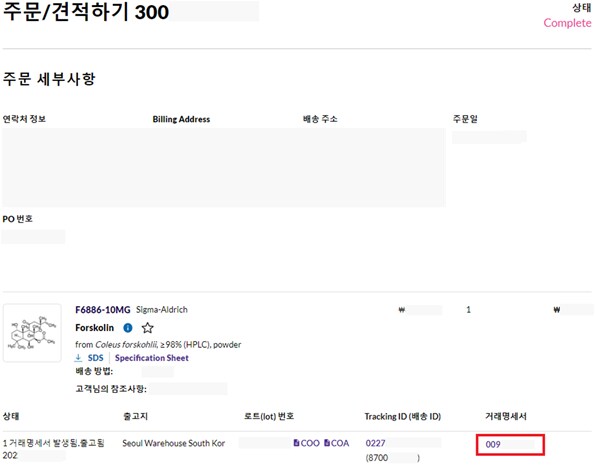Open invoice number 009 in red box
Image resolution: width=598 pixels, height=466 pixels.
(x=493, y=444)
